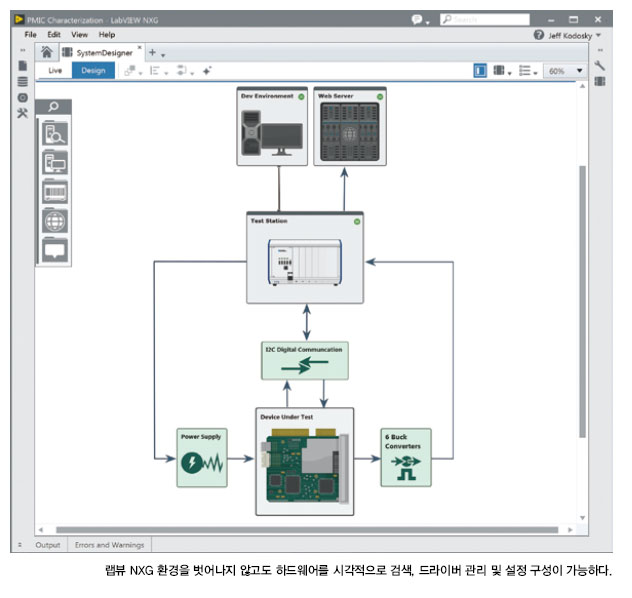Close the SystemDesigner tab
632x598 pixels.
pyautogui.click(x=139, y=48)
